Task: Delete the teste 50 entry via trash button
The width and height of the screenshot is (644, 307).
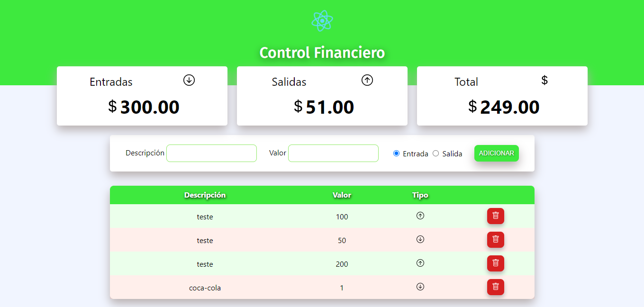Action: (x=495, y=240)
